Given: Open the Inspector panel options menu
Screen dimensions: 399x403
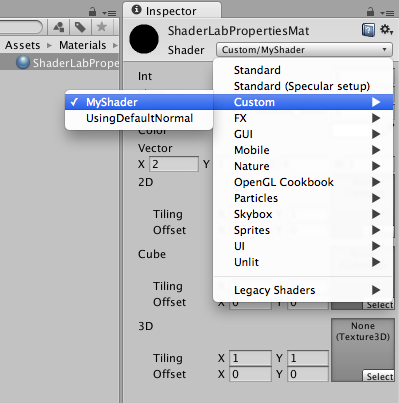Looking at the screenshot, I should click(387, 13).
